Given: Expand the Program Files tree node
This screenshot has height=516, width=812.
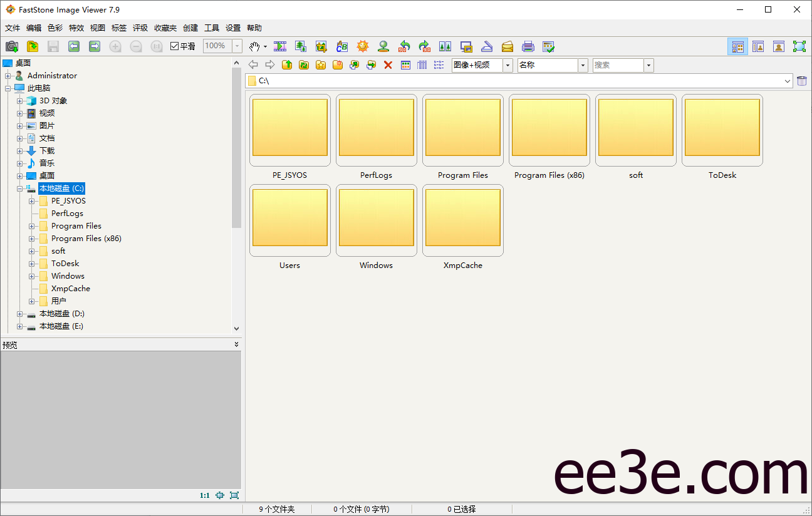Looking at the screenshot, I should pyautogui.click(x=31, y=226).
